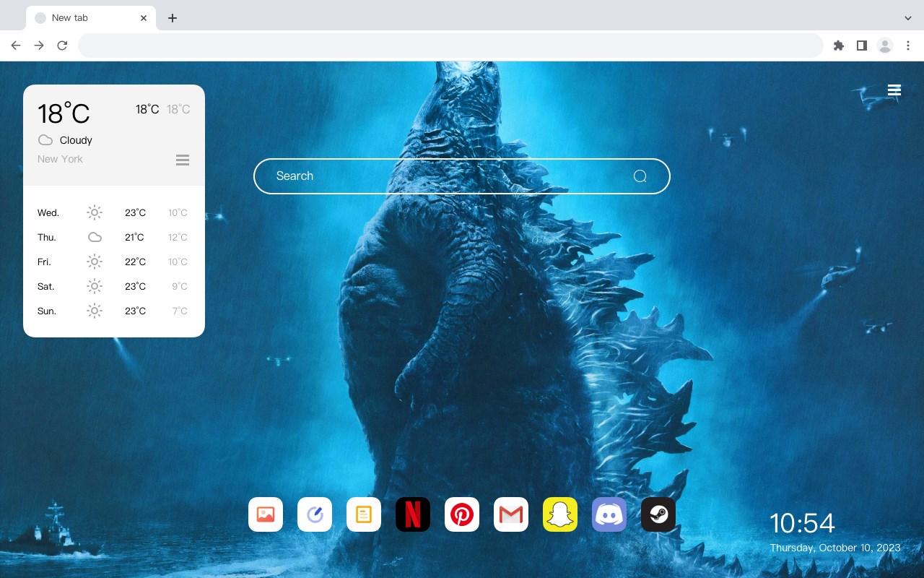Open the Snapchat shortcut
924x578 pixels.
(560, 514)
